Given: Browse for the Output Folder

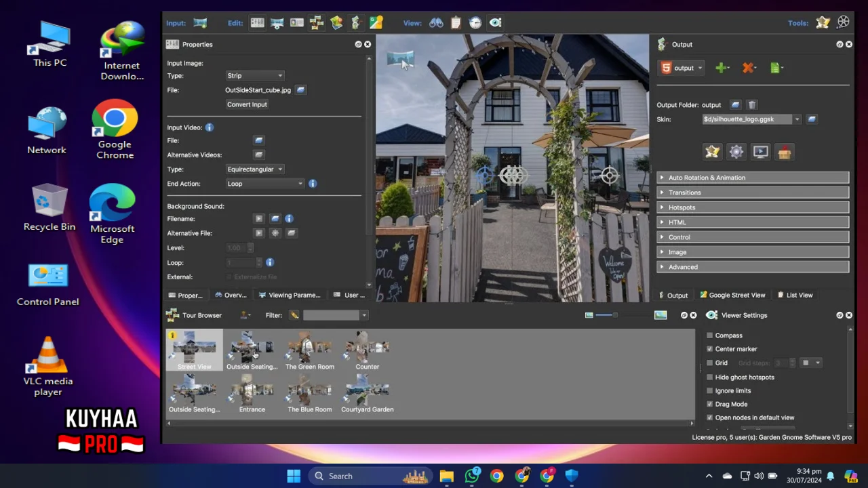Looking at the screenshot, I should tap(735, 105).
